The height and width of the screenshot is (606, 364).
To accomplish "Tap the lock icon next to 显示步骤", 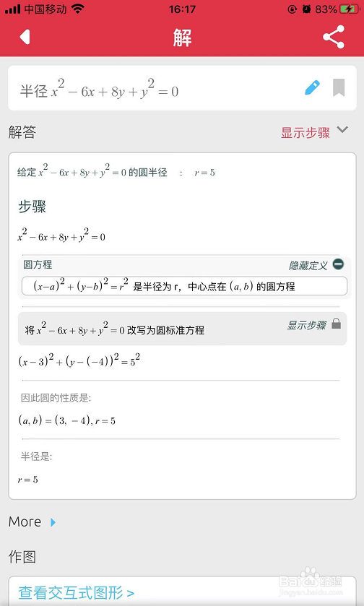I will (x=336, y=324).
